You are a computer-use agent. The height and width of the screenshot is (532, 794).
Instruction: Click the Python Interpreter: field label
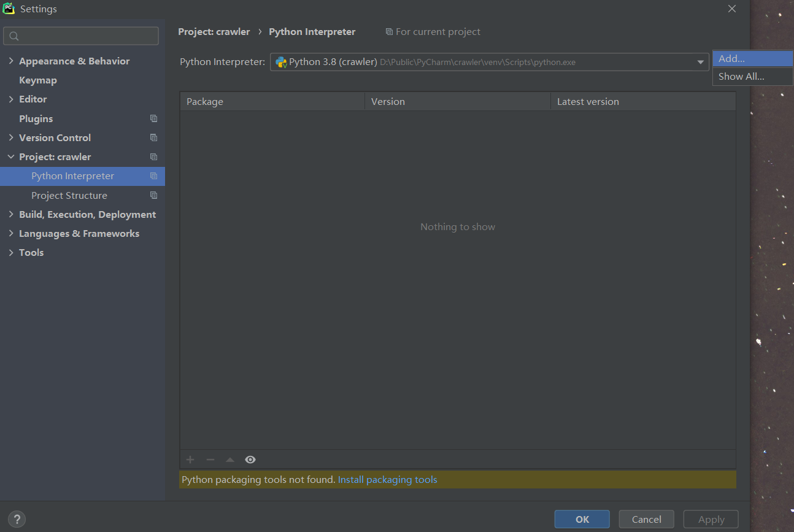click(x=223, y=62)
